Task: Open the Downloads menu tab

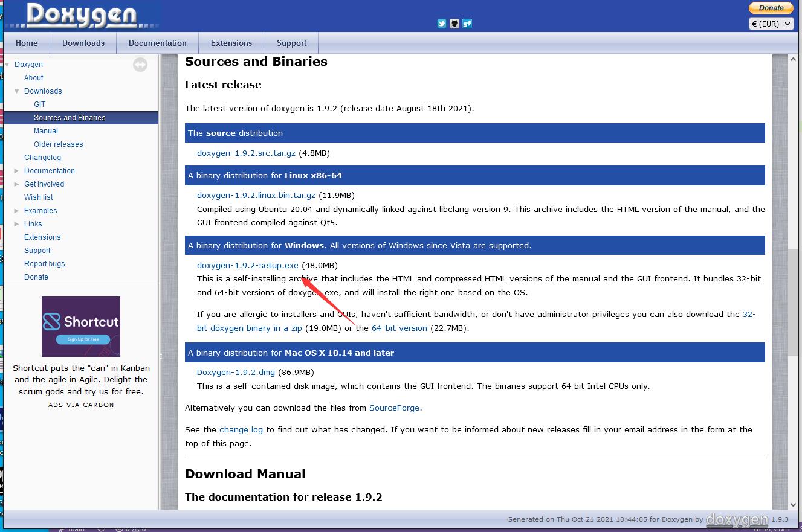Action: click(x=83, y=43)
